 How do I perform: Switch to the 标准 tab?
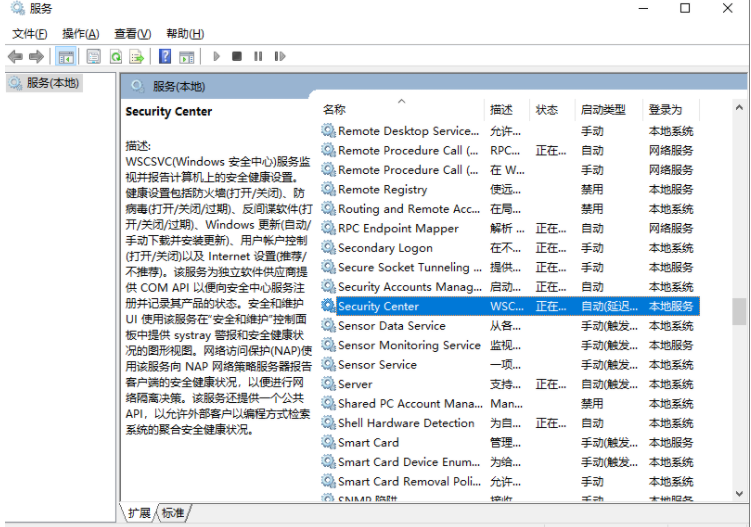click(173, 513)
